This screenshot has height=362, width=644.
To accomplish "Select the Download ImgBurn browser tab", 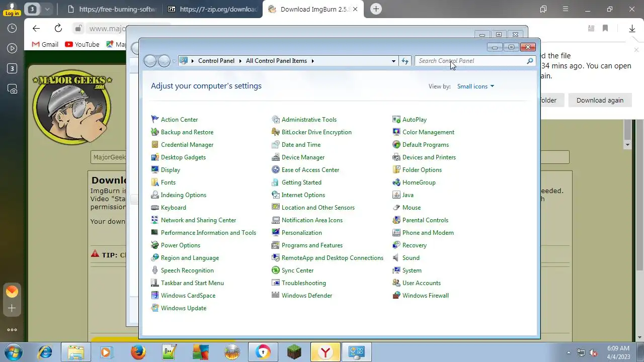I will click(313, 9).
